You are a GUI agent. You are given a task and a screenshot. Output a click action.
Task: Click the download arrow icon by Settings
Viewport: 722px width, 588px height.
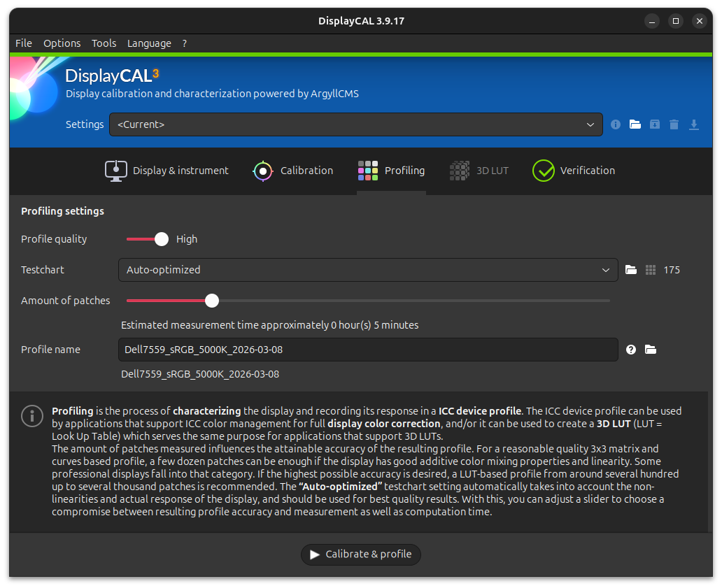(693, 124)
